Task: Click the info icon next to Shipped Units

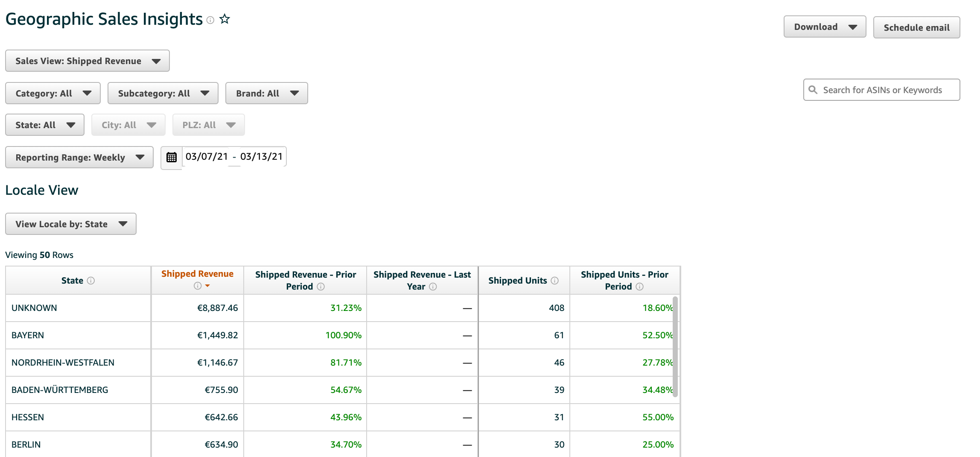Action: pos(554,281)
